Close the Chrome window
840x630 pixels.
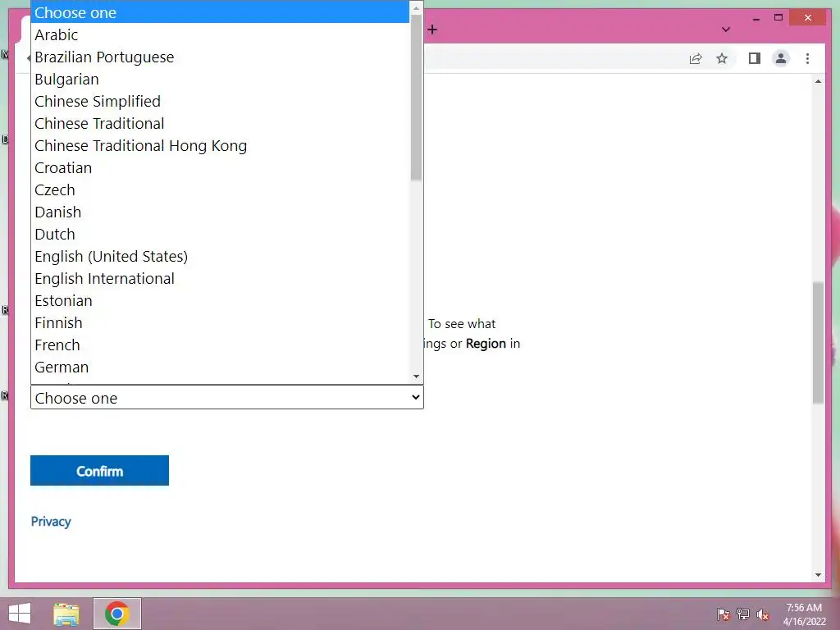[808, 18]
